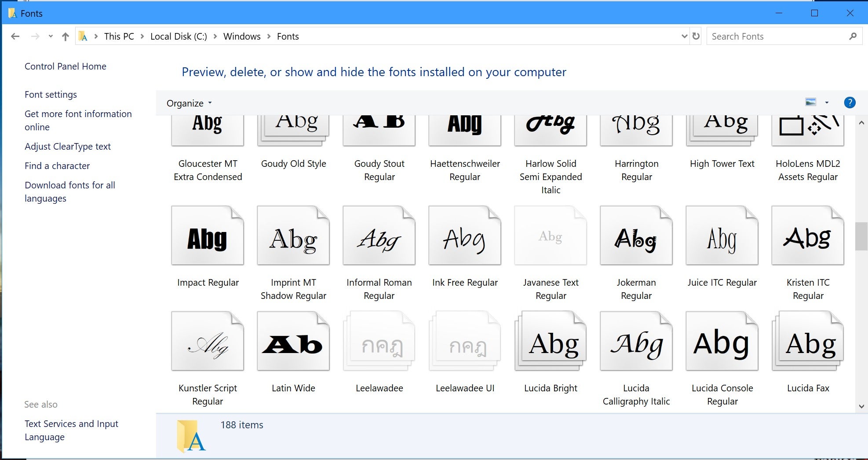Expand the chevron after This PC

coord(142,37)
